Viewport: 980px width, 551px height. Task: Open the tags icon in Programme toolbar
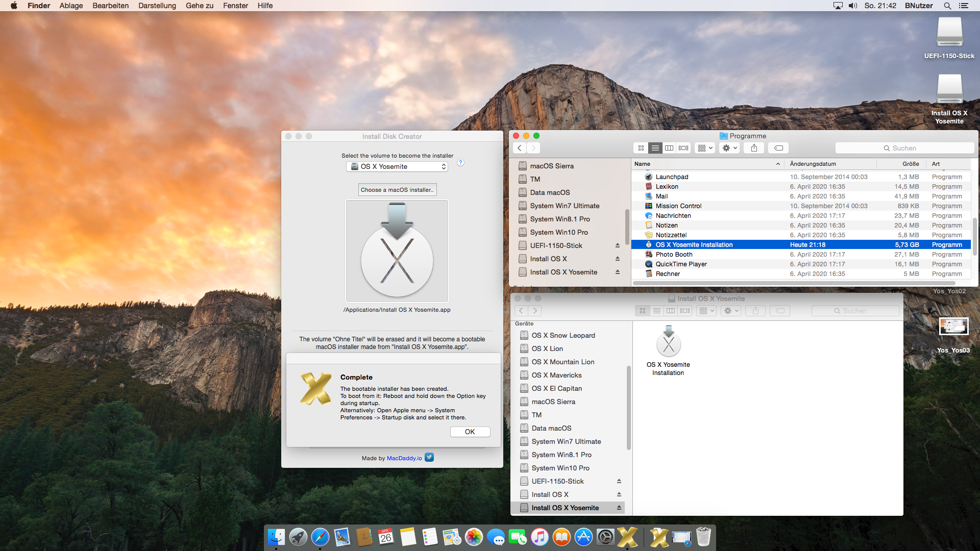pos(778,148)
